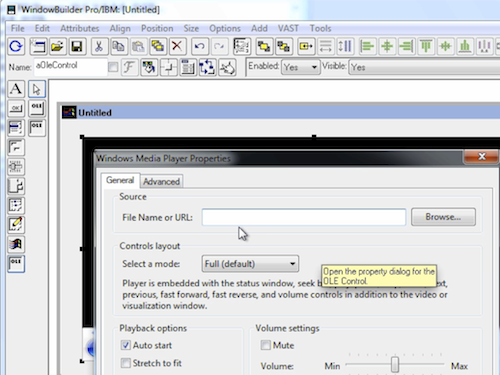Delete selection with the red X icon
500x375 pixels.
177,46
